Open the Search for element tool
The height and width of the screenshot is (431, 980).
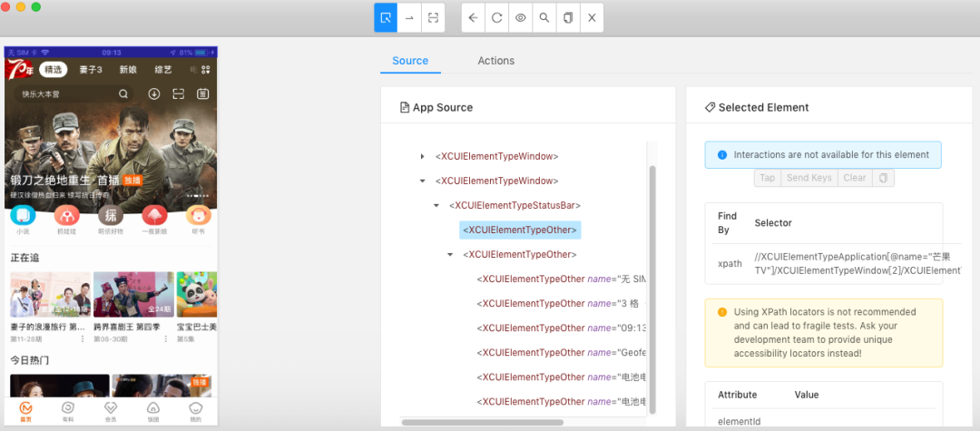tap(544, 17)
